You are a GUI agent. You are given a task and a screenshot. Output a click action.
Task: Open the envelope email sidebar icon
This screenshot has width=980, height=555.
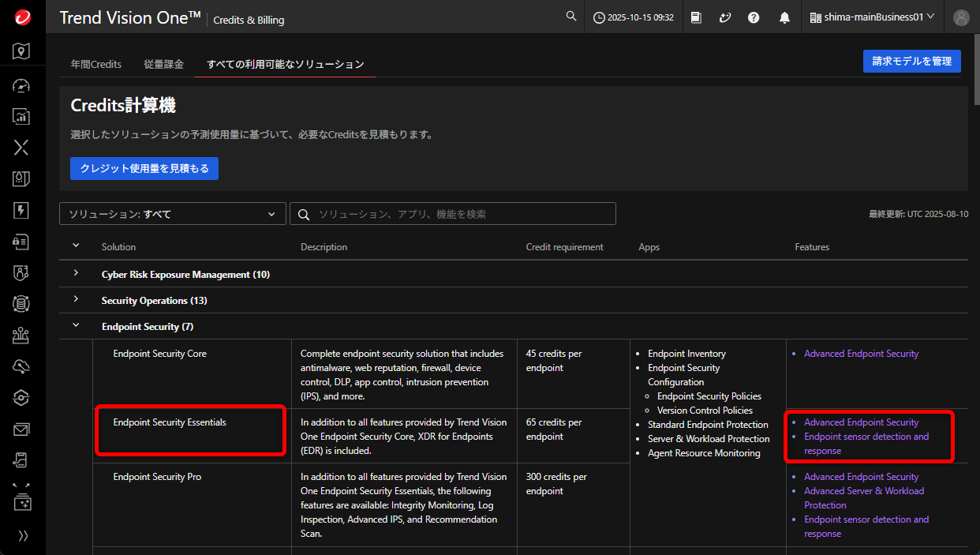click(22, 429)
